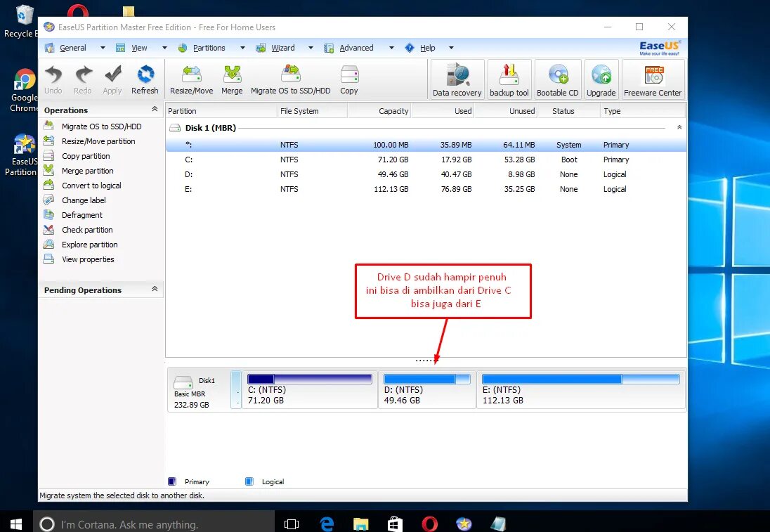The image size is (770, 532).
Task: Open Microsoft Edge from taskbar
Action: coord(327,524)
